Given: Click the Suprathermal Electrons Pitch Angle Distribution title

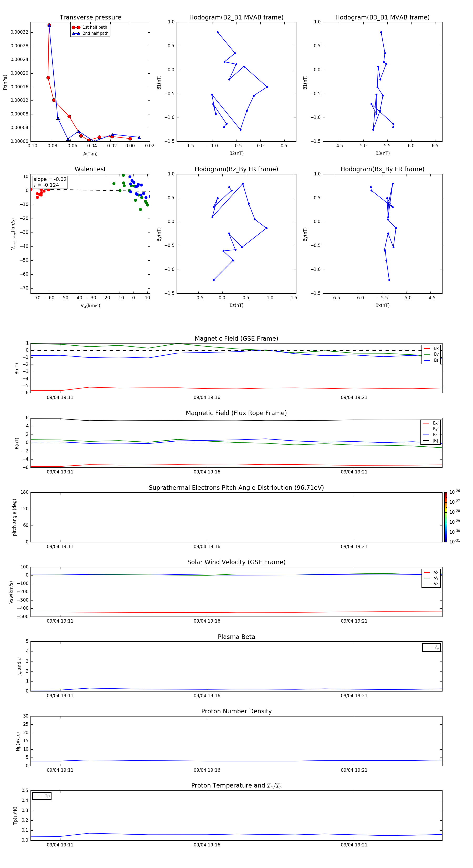Looking at the screenshot, I should [236, 488].
